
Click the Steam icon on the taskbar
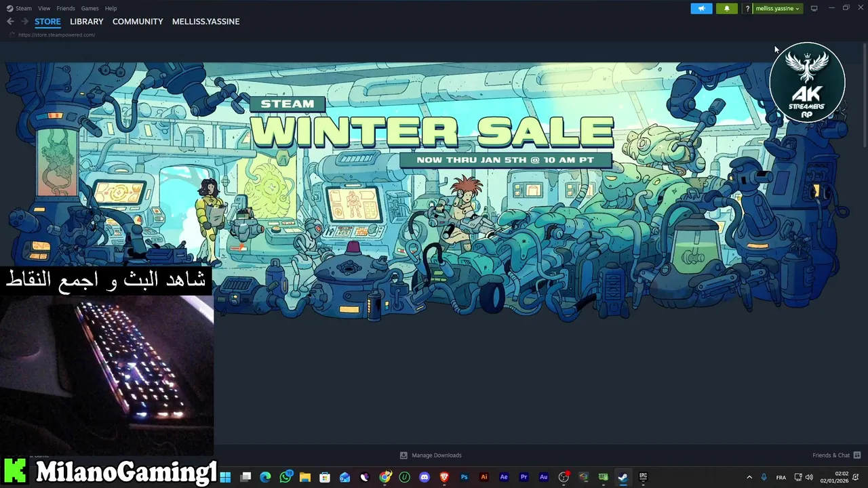(x=623, y=477)
